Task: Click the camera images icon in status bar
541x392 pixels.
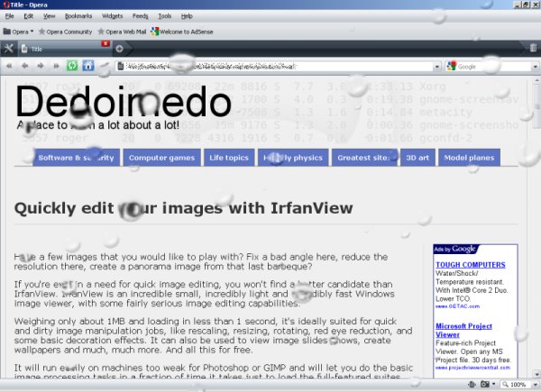Action: [x=485, y=384]
